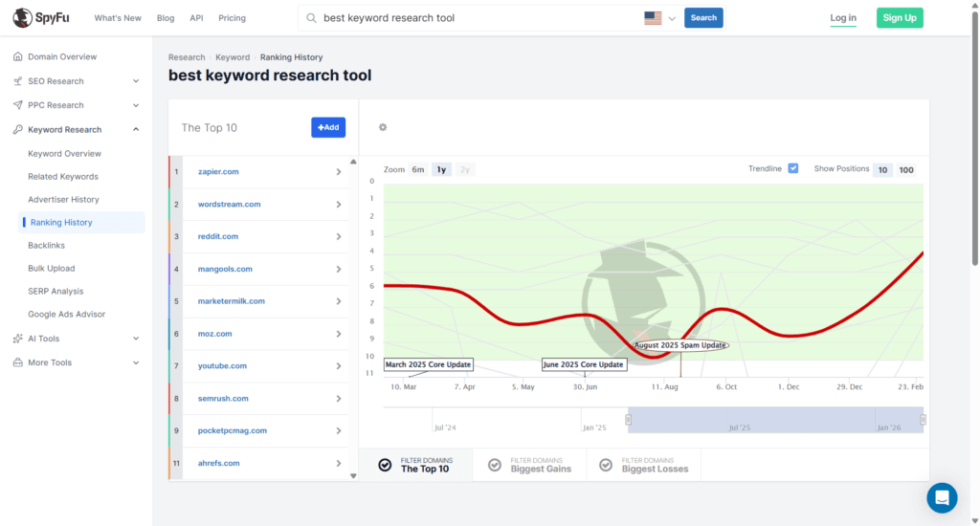Expand PPC Research menu chevron
Viewport: 980px width, 526px height.
click(x=136, y=105)
